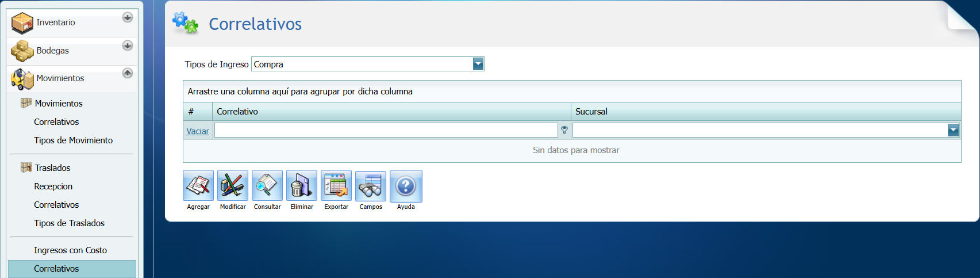Select Recepcion under Traslados
Screen dimensions: 980x278
pos(53,186)
